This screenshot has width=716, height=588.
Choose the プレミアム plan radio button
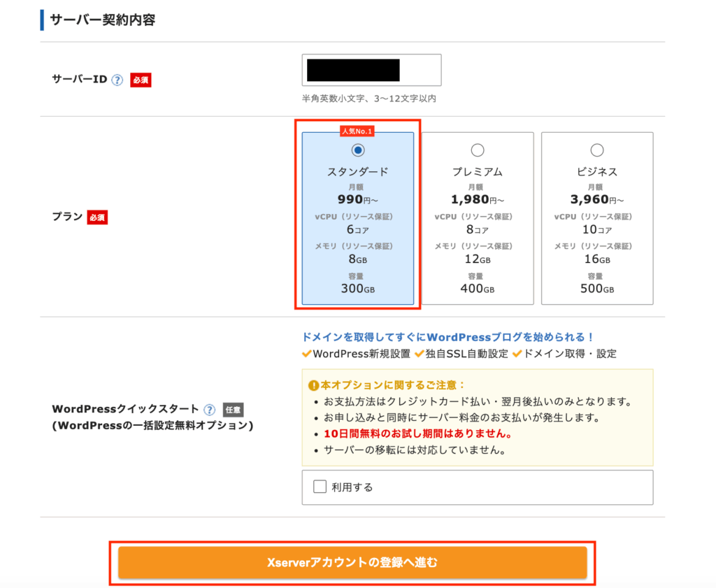pyautogui.click(x=478, y=150)
